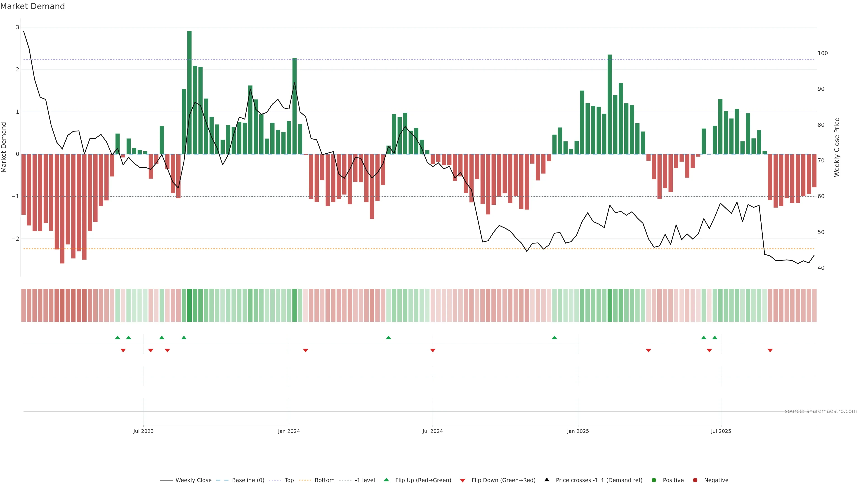Viewport: 868px width, 488px height.
Task: Click the tallest green demand bar
Action: 189,92
